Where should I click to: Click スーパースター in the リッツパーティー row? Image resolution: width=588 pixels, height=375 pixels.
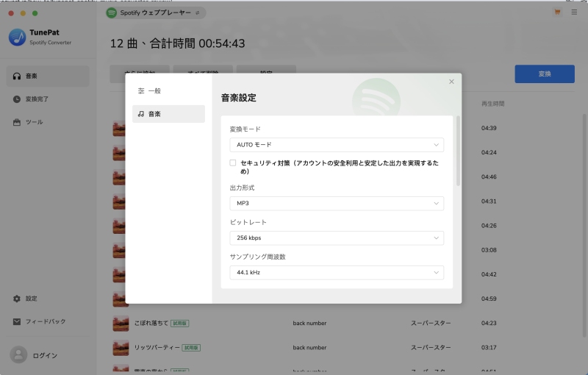[431, 347]
